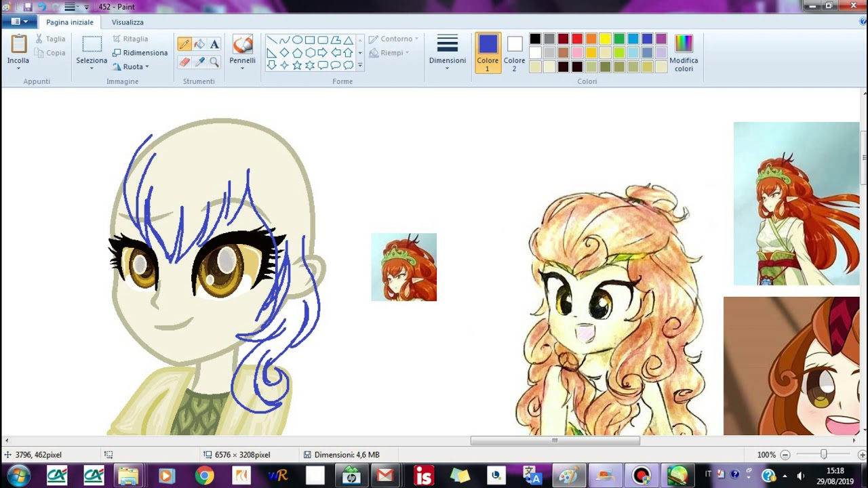Image resolution: width=868 pixels, height=488 pixels.
Task: Select the Pencil tool
Action: click(184, 45)
